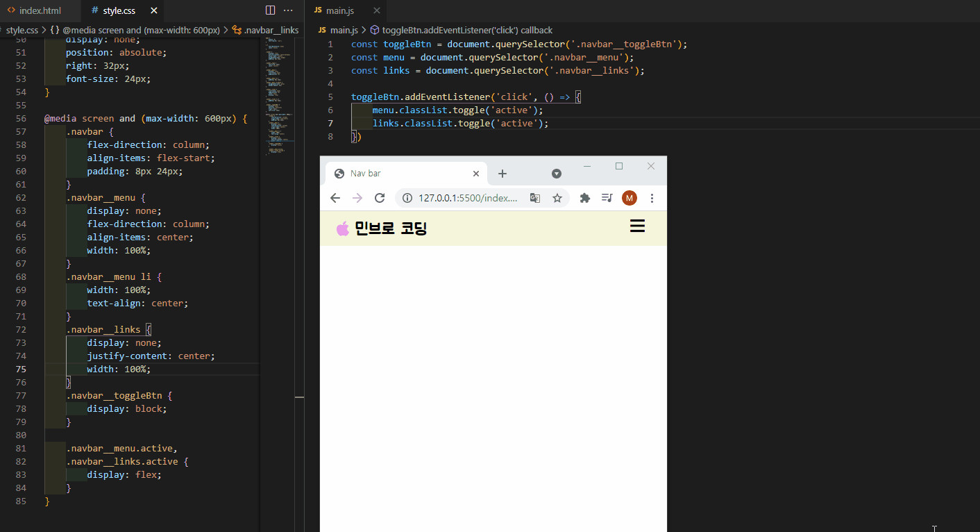Open Chrome tab search dropdown arrow
The width and height of the screenshot is (980, 532).
click(x=557, y=174)
